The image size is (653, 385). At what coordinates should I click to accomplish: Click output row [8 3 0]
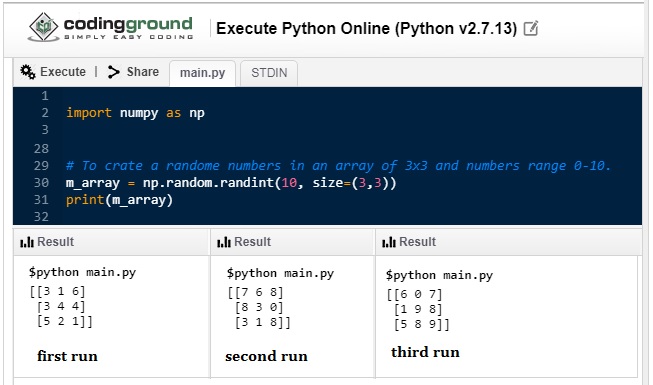tap(259, 307)
